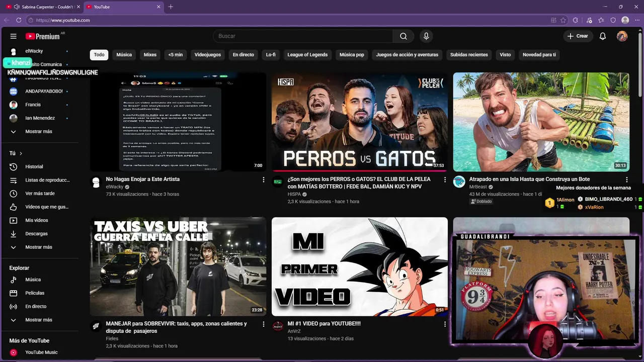
Task: Reload the page
Action: coord(19,20)
